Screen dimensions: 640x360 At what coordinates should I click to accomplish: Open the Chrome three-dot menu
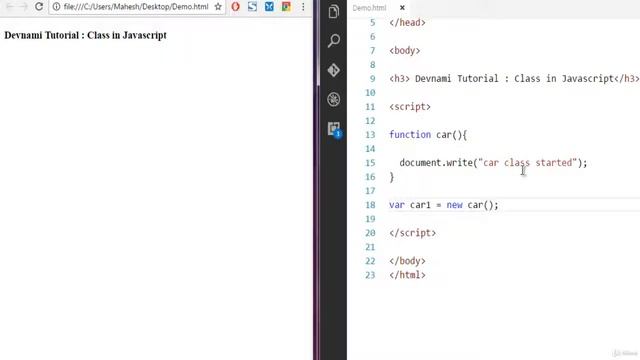coord(303,7)
